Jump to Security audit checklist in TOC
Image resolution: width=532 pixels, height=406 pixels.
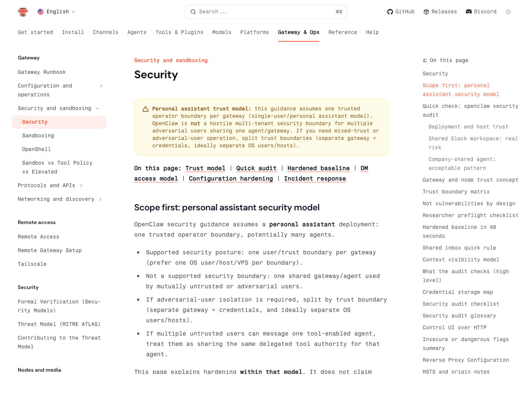[x=461, y=304]
